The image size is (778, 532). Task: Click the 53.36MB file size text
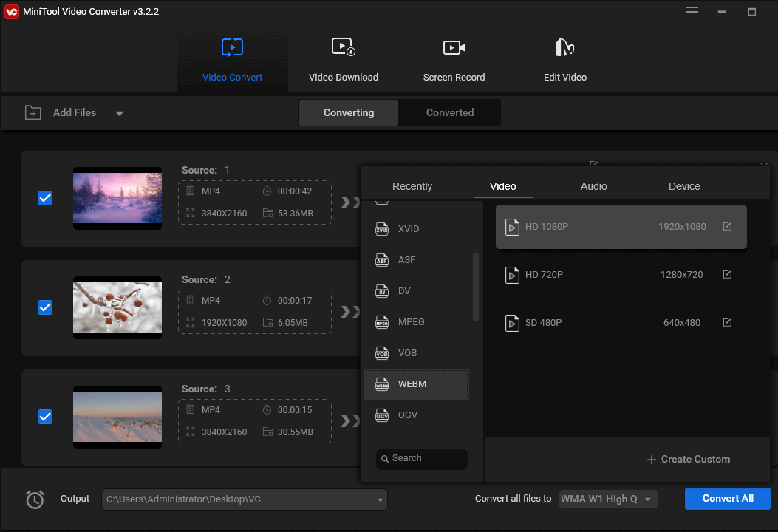[296, 214]
